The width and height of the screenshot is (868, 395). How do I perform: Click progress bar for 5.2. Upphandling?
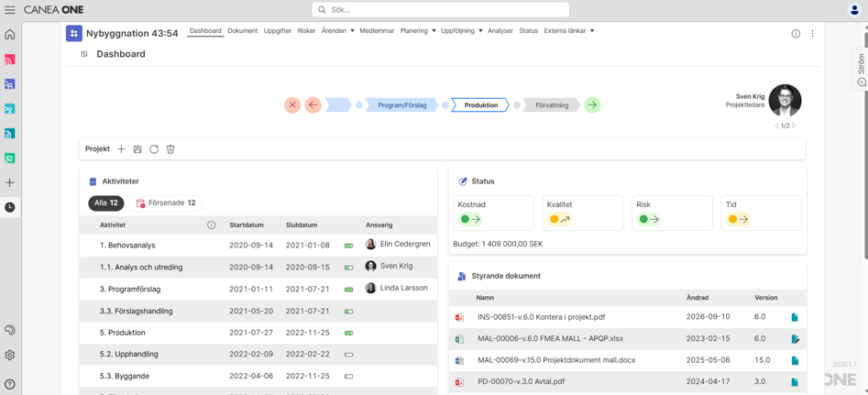click(x=348, y=354)
